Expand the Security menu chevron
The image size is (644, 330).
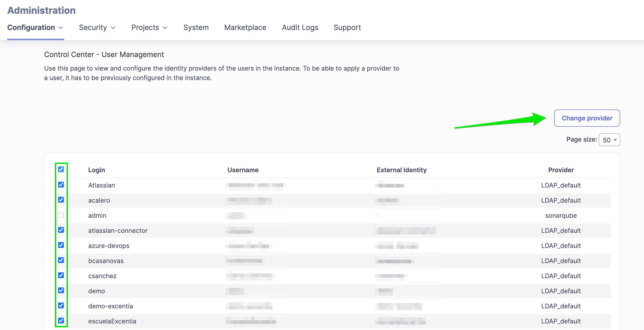[113, 27]
